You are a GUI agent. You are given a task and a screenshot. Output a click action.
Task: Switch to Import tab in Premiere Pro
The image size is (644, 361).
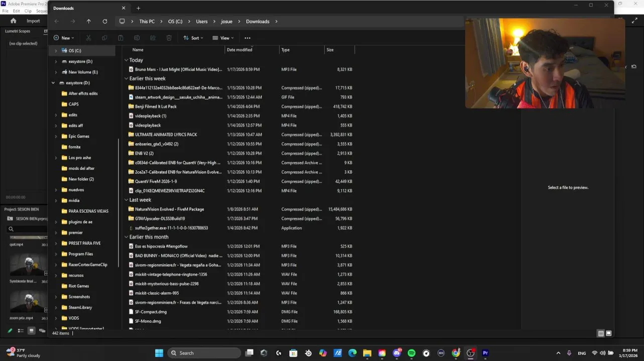(x=33, y=21)
